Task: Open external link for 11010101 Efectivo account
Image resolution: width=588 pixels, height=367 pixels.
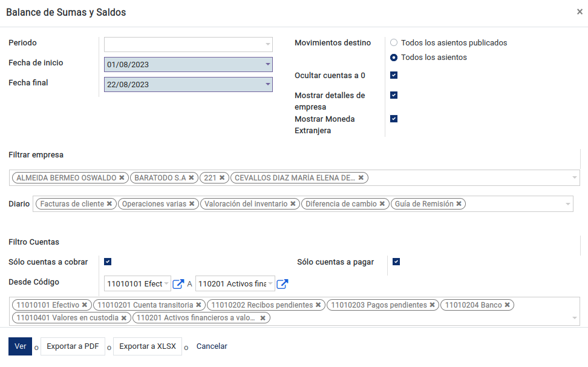Action: 178,284
